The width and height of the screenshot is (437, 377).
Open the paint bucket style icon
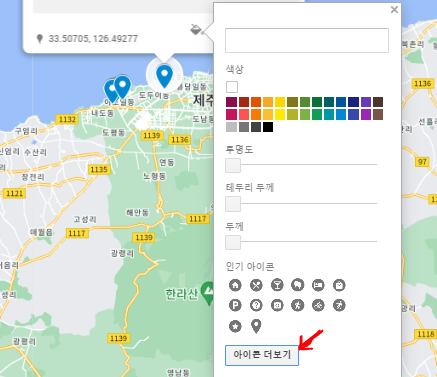point(196,29)
